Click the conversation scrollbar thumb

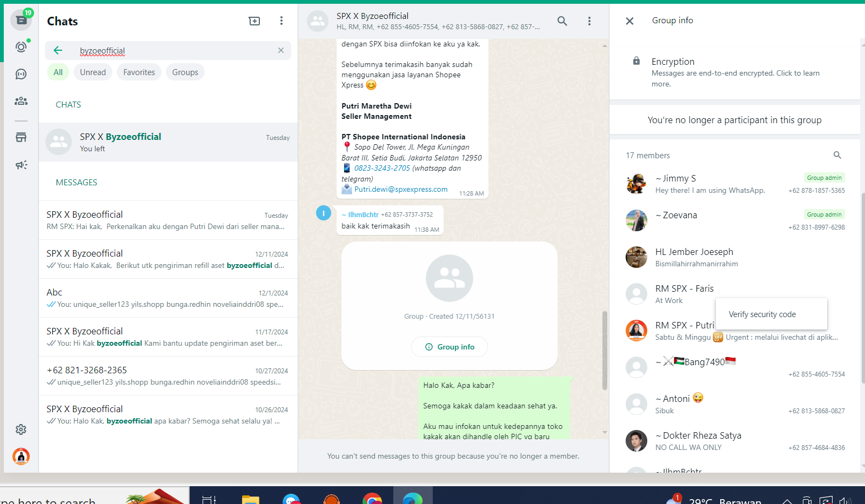pos(605,350)
